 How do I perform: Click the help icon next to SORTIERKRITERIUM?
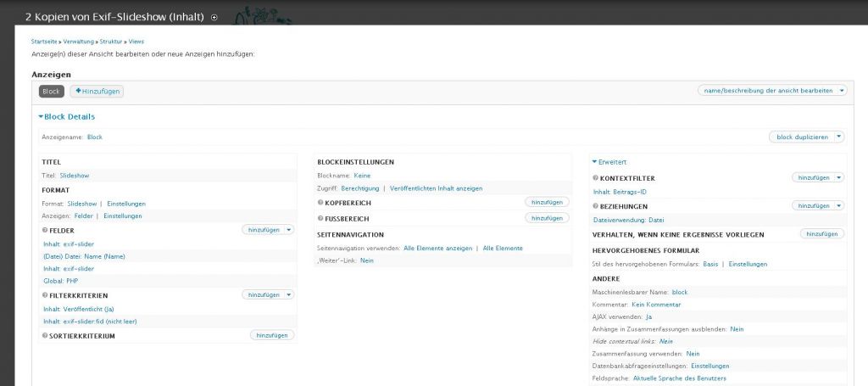[45, 336]
